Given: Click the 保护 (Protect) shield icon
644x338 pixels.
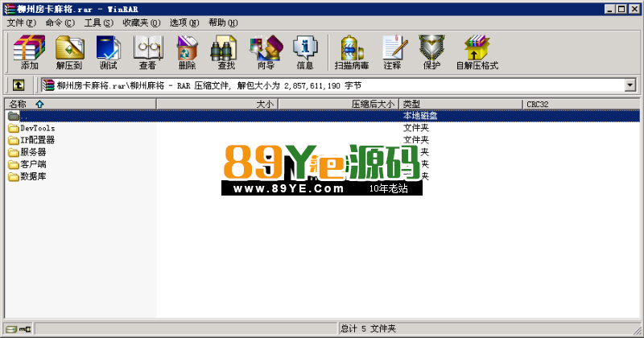Looking at the screenshot, I should [431, 52].
